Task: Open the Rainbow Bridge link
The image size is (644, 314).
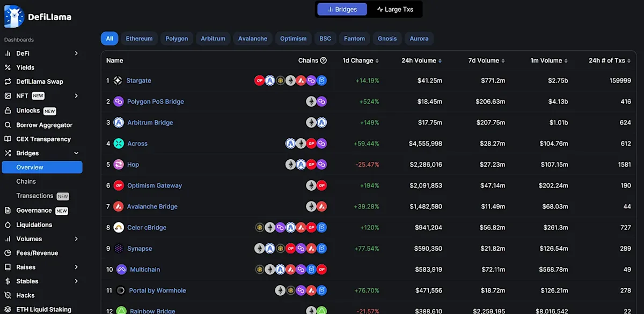Action: tap(152, 310)
